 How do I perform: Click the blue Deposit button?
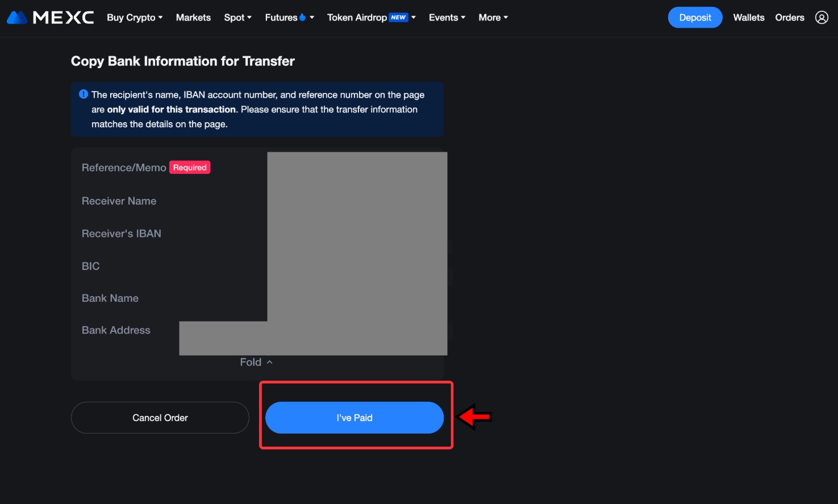click(x=694, y=17)
